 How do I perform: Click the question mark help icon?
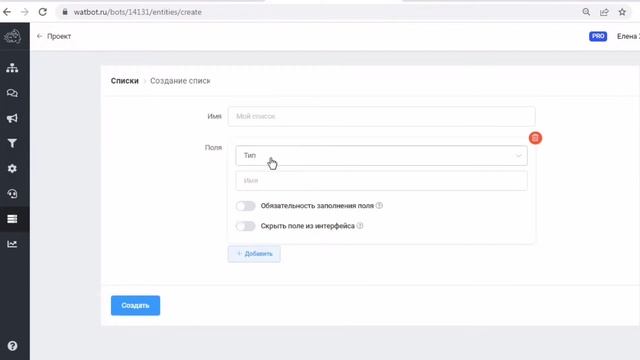point(12,346)
